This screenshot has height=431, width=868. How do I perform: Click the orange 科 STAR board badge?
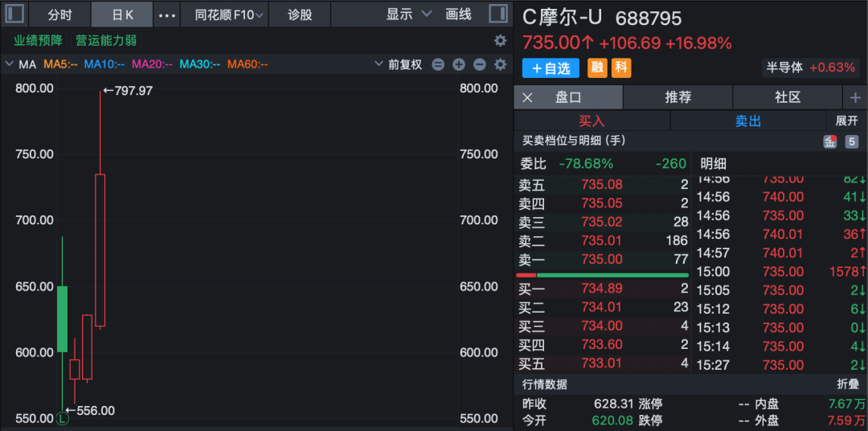point(621,68)
